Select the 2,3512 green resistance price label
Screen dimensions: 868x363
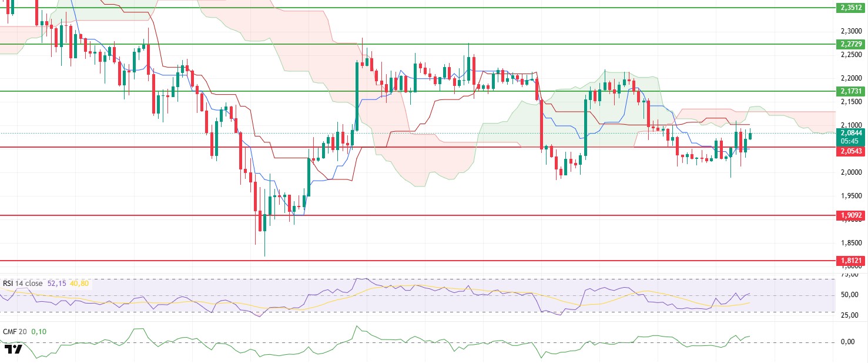pyautogui.click(x=850, y=8)
